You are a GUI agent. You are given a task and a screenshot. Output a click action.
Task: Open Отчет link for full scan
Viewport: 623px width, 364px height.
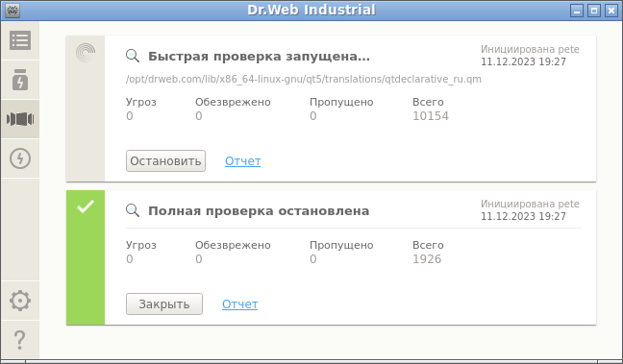tap(240, 304)
